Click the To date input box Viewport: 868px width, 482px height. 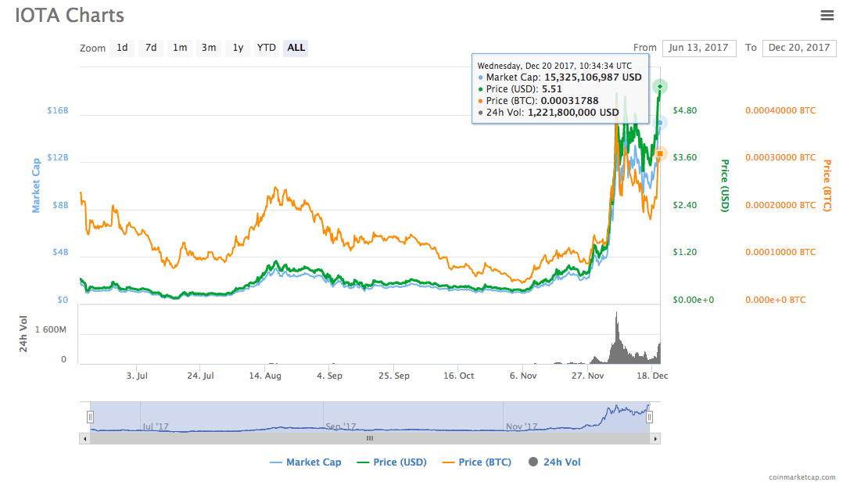coord(798,48)
